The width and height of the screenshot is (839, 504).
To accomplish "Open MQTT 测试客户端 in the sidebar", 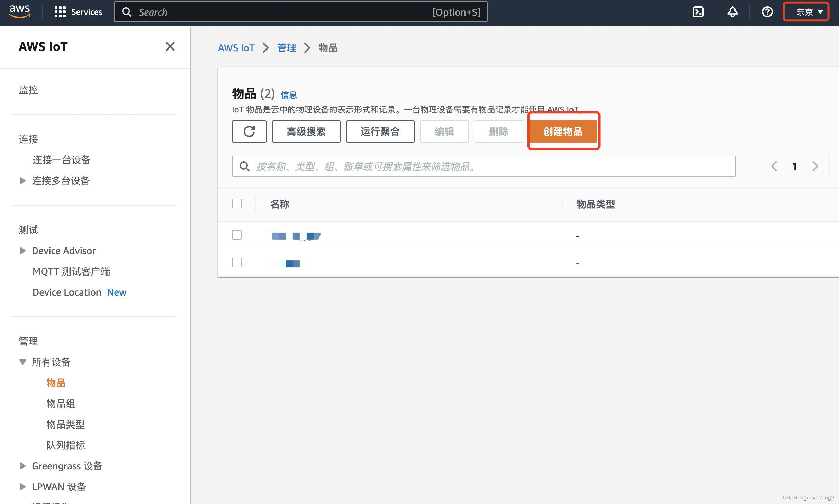I will [71, 271].
